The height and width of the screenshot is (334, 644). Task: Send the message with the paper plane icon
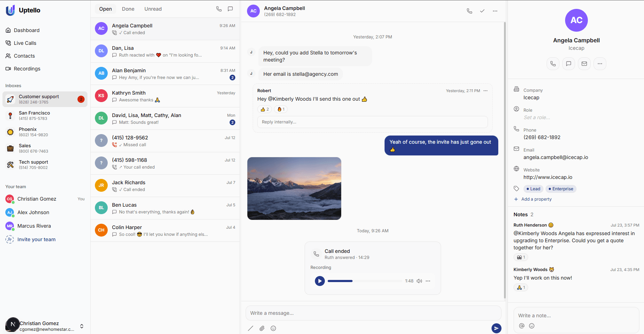(x=496, y=328)
